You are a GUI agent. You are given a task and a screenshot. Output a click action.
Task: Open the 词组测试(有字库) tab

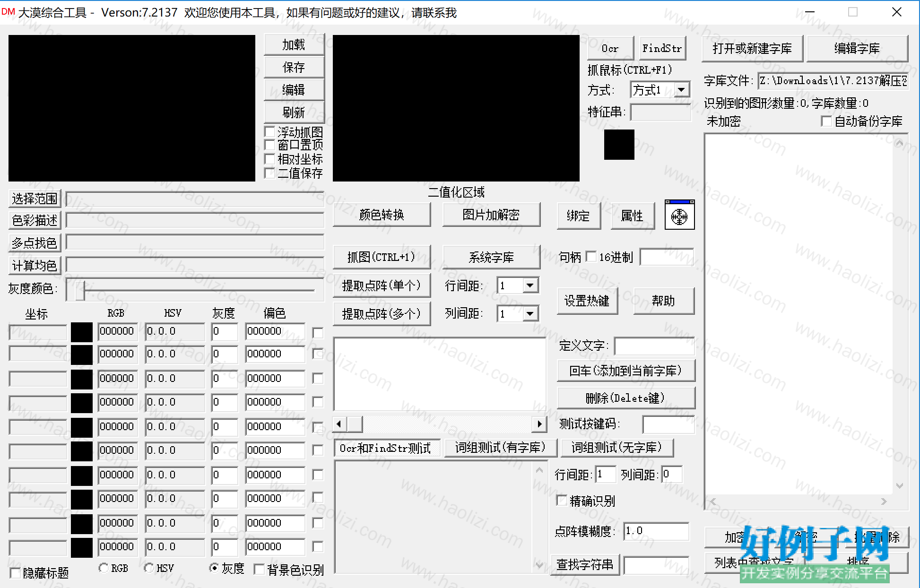(501, 448)
